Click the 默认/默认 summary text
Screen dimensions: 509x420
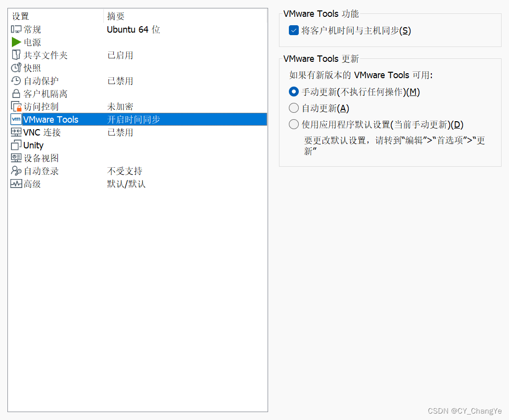[x=126, y=184]
